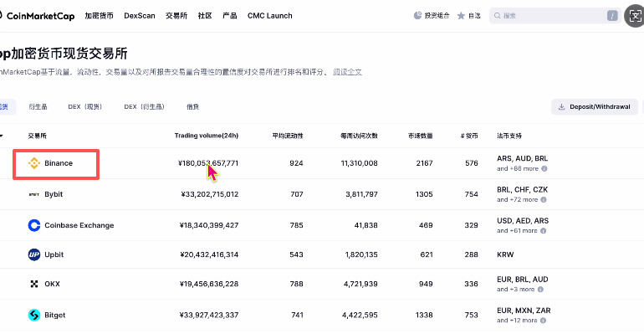Click the Coinbase Exchange logo icon

point(34,225)
